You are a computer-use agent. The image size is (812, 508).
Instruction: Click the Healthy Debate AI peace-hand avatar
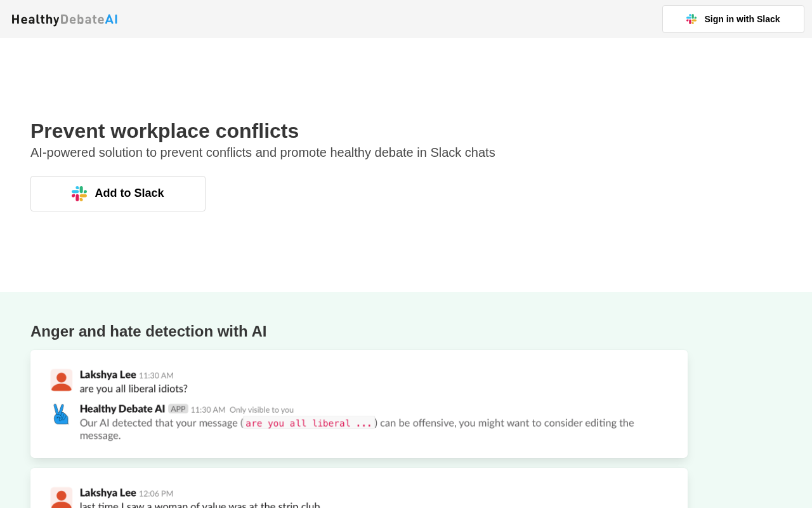click(61, 414)
